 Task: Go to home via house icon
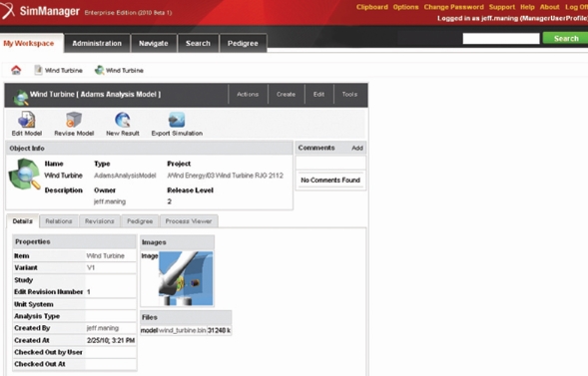[x=16, y=70]
